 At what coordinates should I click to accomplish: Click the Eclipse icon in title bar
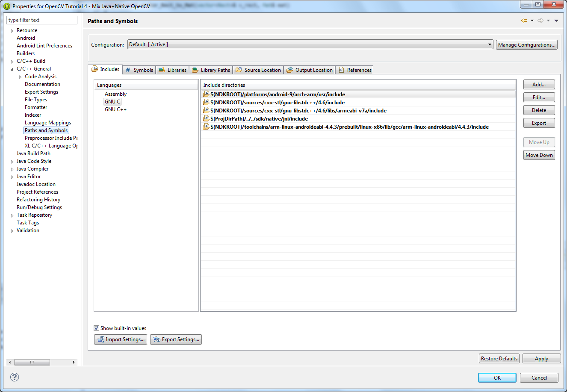click(x=7, y=6)
